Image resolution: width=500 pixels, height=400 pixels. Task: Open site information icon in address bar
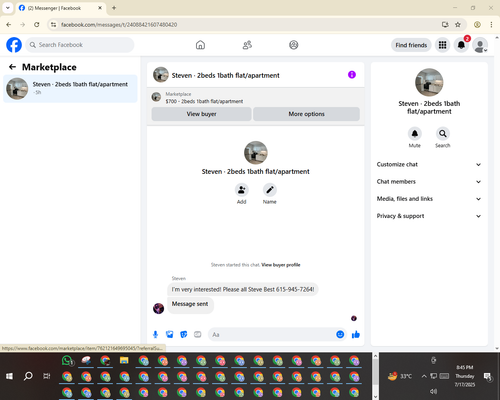pyautogui.click(x=54, y=25)
